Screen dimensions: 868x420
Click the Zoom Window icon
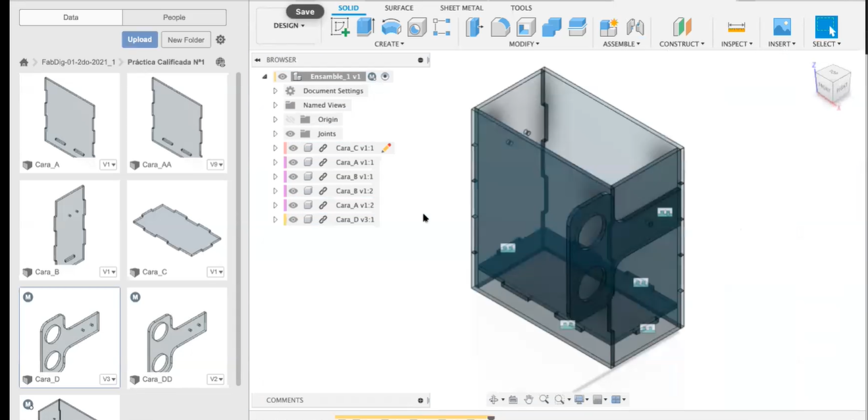coord(559,400)
